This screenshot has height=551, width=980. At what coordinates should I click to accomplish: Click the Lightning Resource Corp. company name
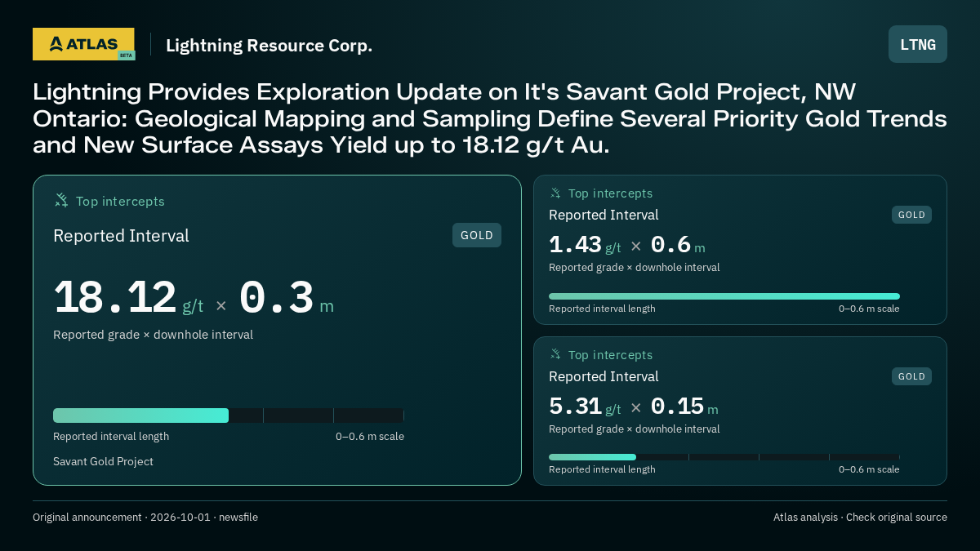click(269, 46)
